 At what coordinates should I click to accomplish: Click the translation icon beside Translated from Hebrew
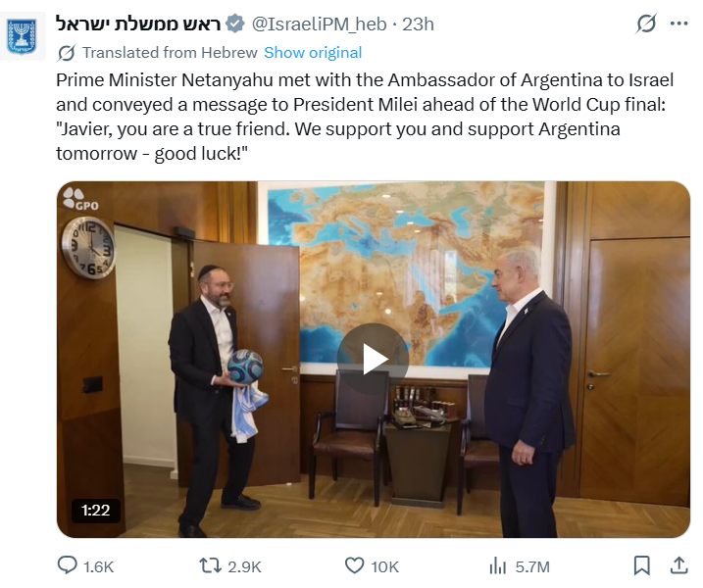point(66,53)
